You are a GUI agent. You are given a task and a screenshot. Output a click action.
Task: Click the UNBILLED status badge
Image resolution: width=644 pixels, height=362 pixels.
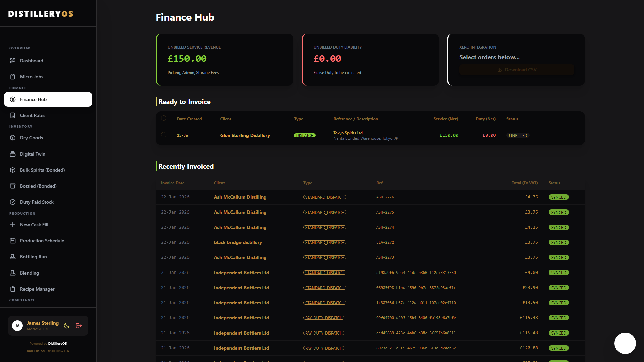518,135
